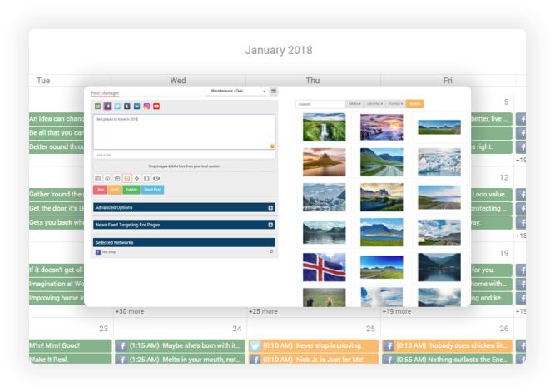555x392 pixels.
Task: Open the Libraries dropdown filter
Action: click(x=374, y=104)
